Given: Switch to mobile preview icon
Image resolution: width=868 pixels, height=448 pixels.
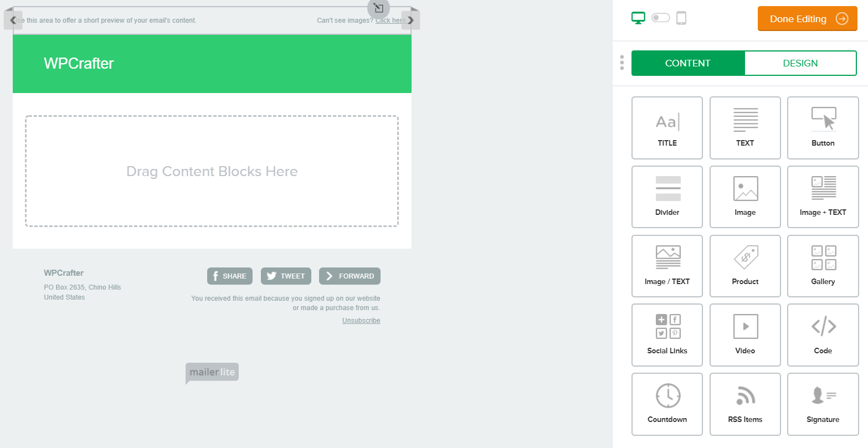Looking at the screenshot, I should tap(681, 18).
